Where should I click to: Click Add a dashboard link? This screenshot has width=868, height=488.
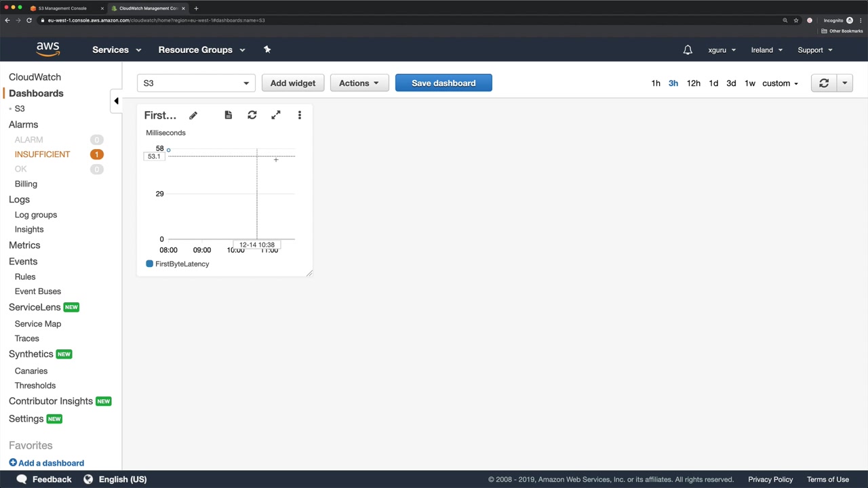pos(47,463)
